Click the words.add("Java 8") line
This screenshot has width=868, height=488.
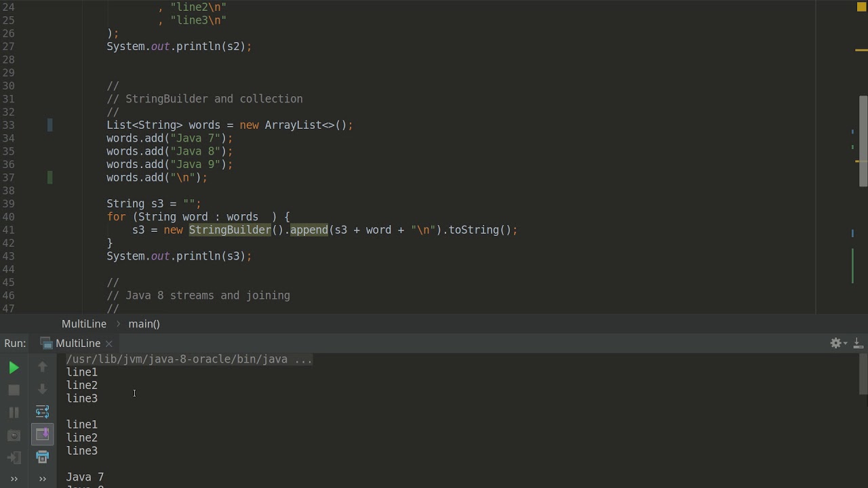point(170,151)
